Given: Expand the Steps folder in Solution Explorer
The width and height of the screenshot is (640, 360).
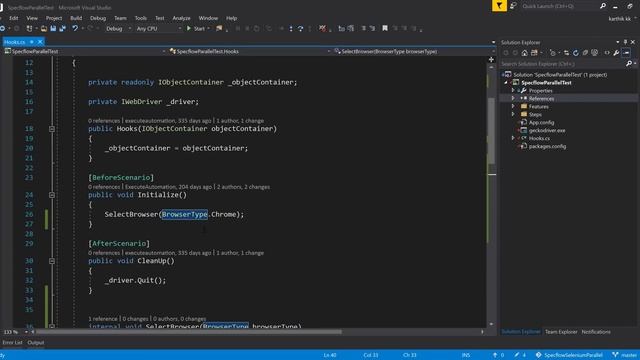Looking at the screenshot, I should pos(513,114).
